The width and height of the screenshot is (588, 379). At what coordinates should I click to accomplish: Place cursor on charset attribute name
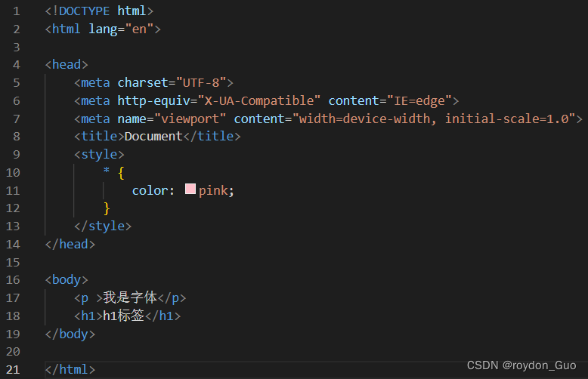pos(143,83)
